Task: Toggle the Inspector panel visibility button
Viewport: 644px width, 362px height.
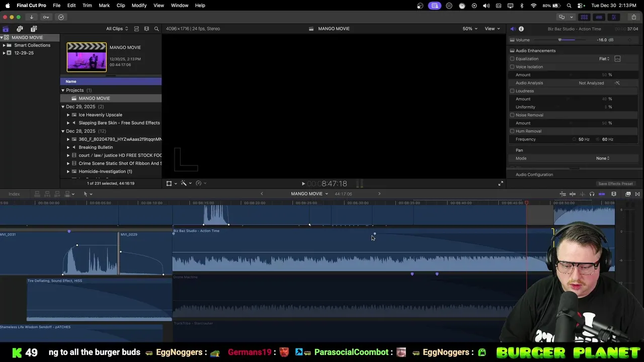Action: 613,17
